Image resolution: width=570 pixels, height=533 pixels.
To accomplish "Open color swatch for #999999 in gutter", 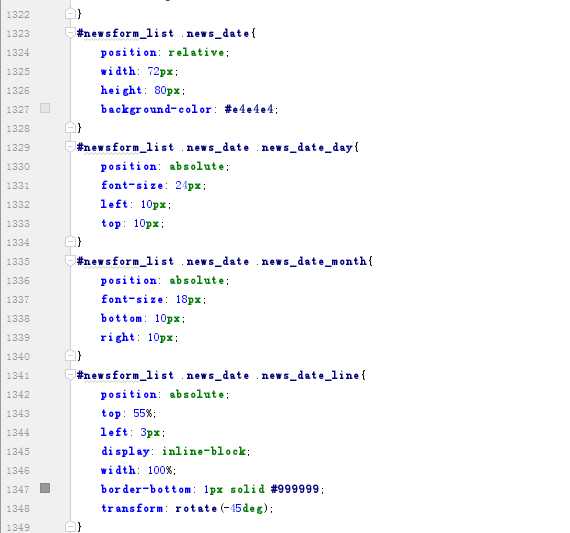I will pos(45,488).
